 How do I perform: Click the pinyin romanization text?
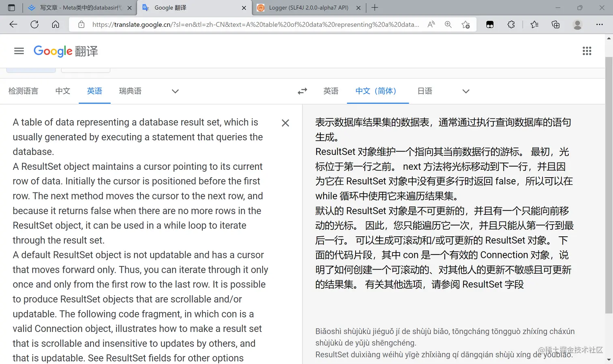pos(445,343)
